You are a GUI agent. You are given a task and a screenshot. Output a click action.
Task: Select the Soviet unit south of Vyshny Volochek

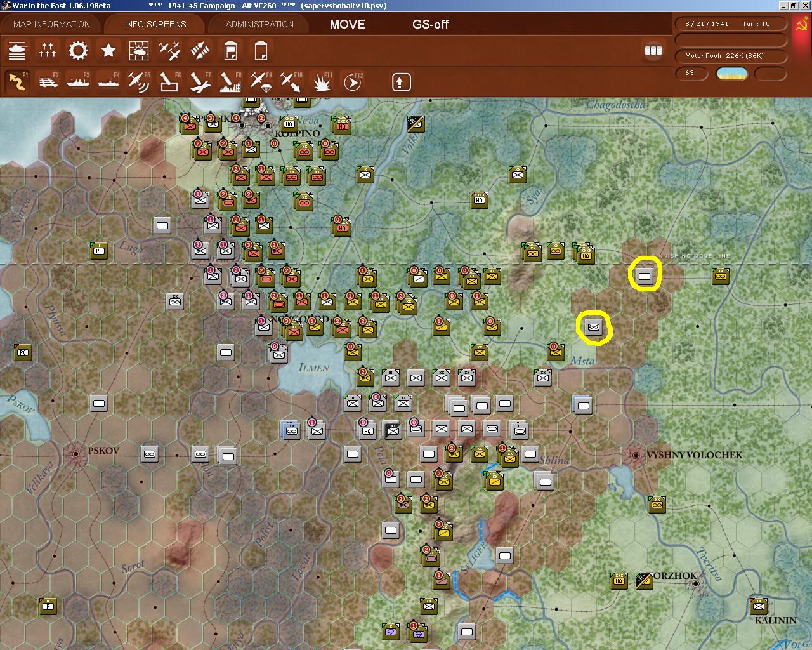[657, 504]
